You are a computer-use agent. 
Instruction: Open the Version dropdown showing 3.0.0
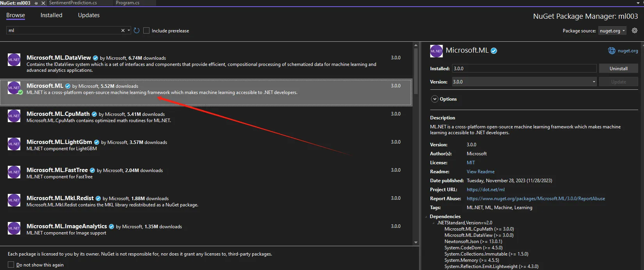(x=524, y=82)
